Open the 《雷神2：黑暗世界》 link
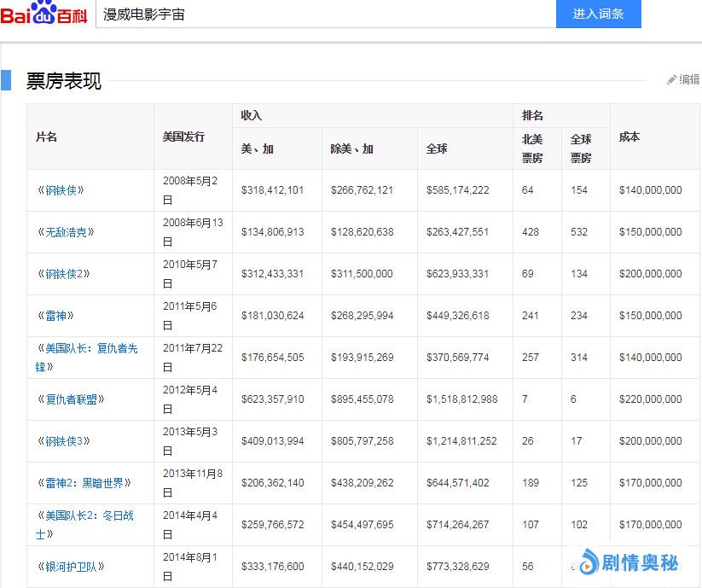This screenshot has width=702, height=588. pos(84,483)
